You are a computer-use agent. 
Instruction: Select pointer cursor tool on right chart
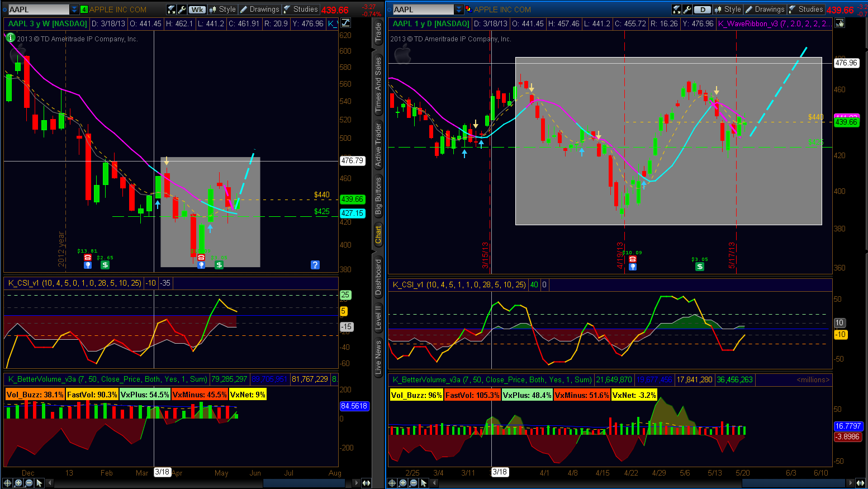click(x=424, y=483)
